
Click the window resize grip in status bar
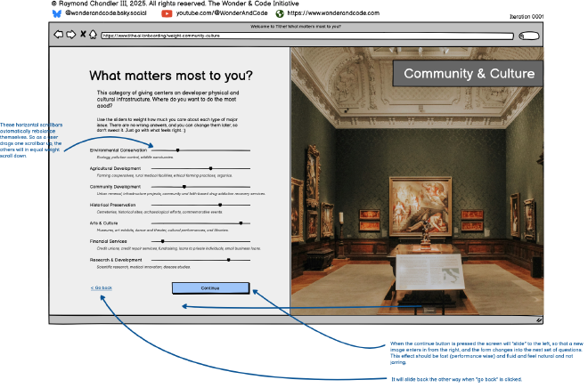pos(539,319)
